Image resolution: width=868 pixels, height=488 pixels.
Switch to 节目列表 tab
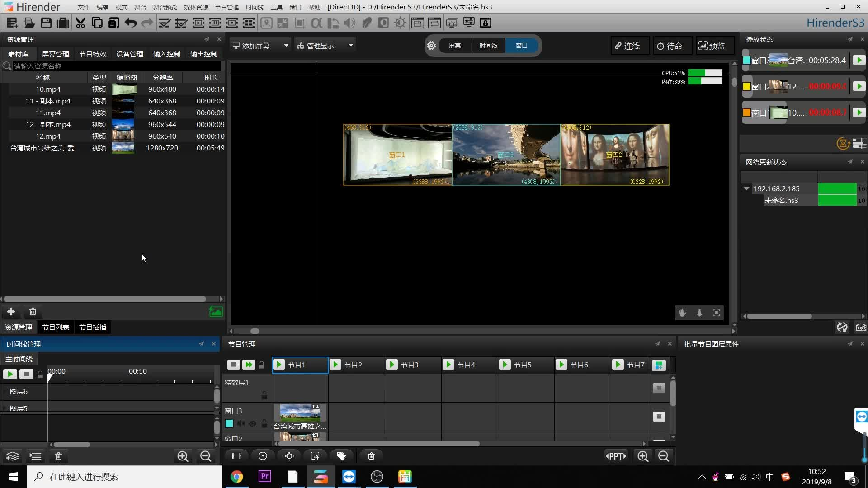[56, 327]
